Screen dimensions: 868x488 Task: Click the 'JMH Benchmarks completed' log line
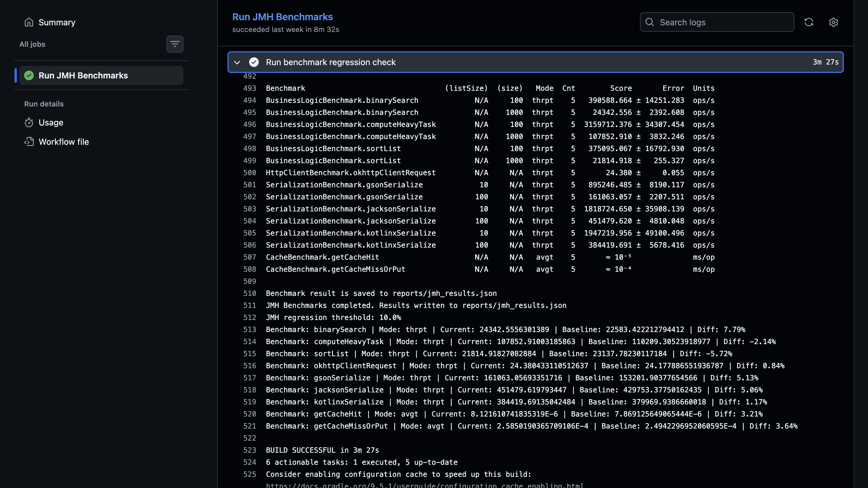[x=416, y=306]
